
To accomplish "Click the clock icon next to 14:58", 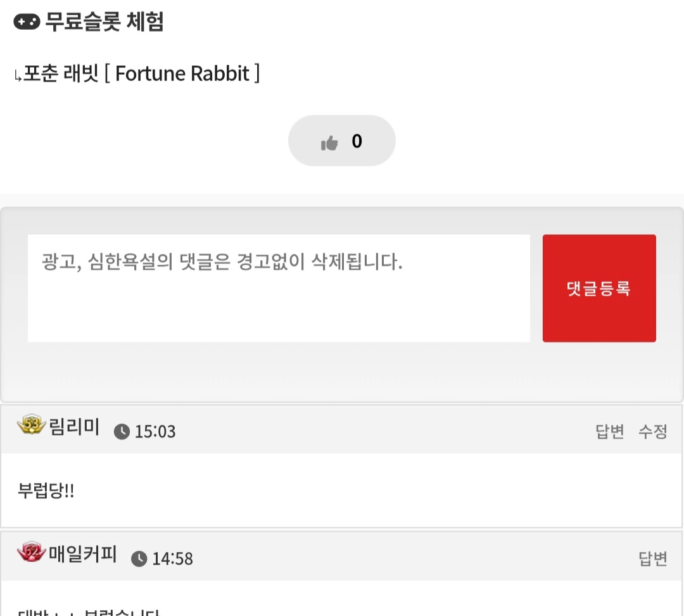I will (x=139, y=559).
